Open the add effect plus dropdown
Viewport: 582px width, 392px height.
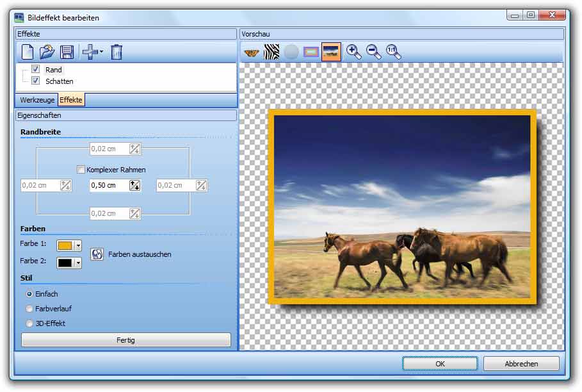click(x=101, y=53)
